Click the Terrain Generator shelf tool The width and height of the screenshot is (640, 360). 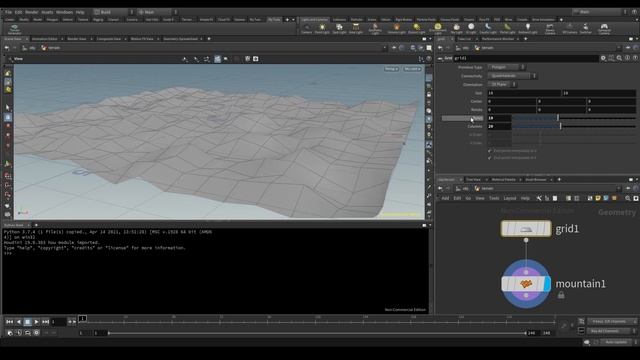click(x=15, y=29)
